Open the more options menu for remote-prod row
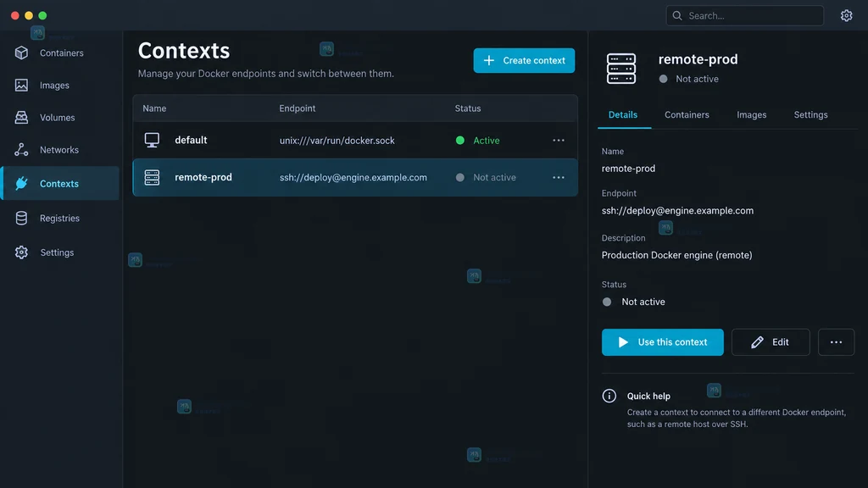868x488 pixels. tap(559, 178)
